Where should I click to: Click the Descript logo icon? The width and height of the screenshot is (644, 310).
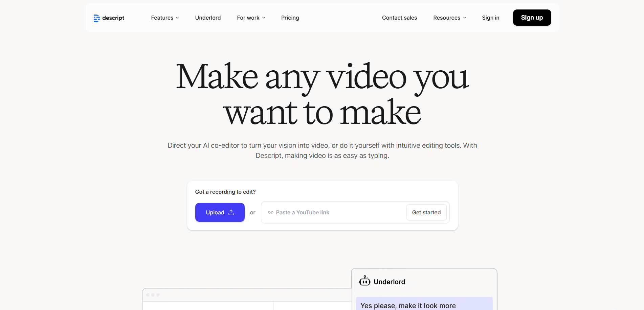[96, 18]
